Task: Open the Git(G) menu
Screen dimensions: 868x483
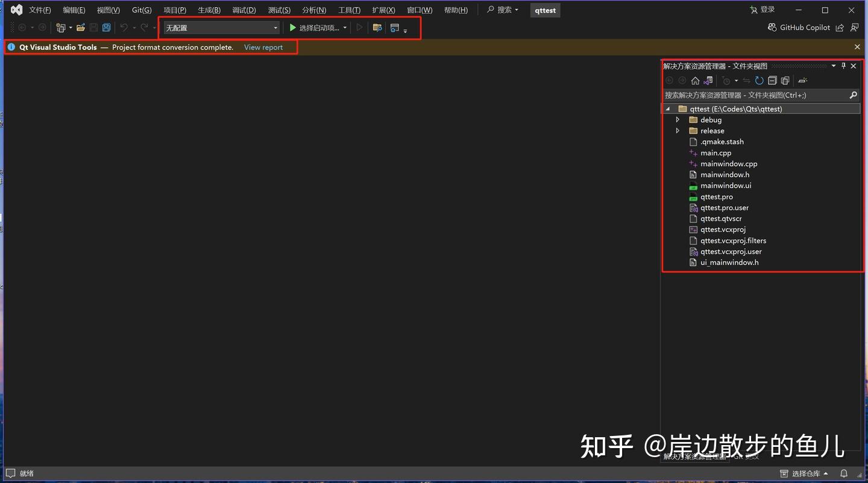Action: tap(141, 10)
